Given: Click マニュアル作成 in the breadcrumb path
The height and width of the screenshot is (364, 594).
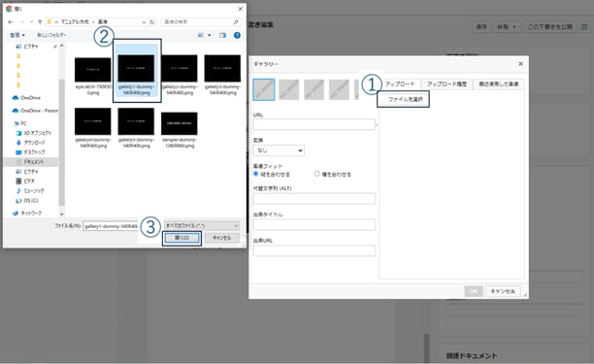Looking at the screenshot, I should pos(75,22).
